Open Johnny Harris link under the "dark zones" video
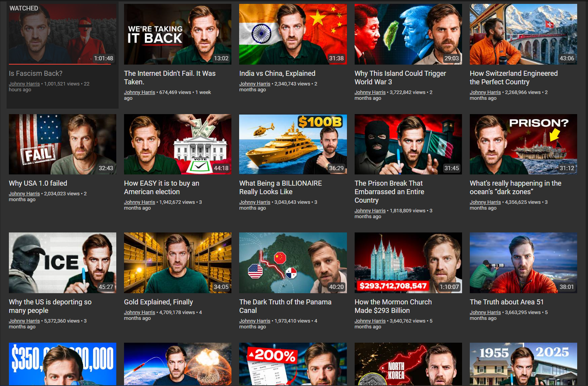The height and width of the screenshot is (386, 588). (485, 202)
